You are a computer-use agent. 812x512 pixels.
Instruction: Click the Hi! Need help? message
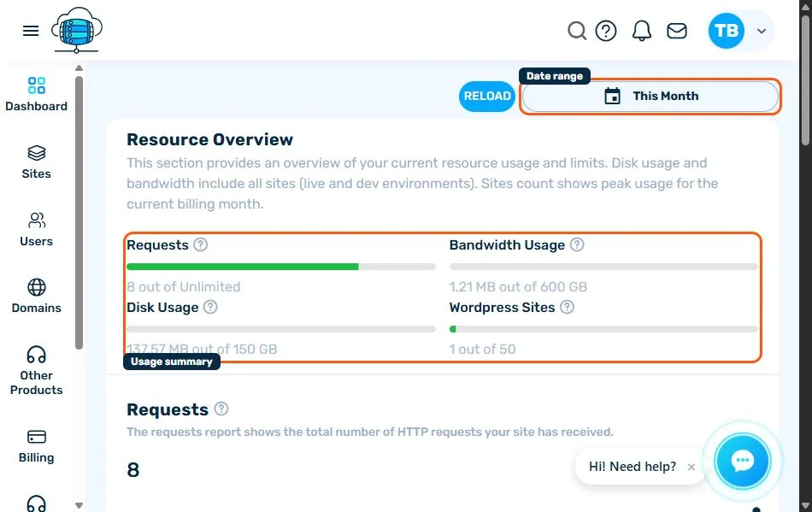click(633, 467)
